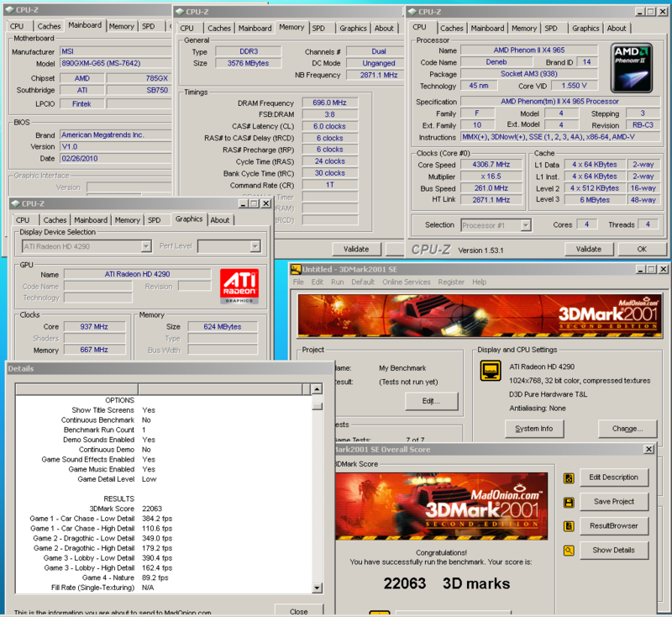This screenshot has width=672, height=617.
Task: Expand the Perf Level dropdown
Action: tap(255, 246)
